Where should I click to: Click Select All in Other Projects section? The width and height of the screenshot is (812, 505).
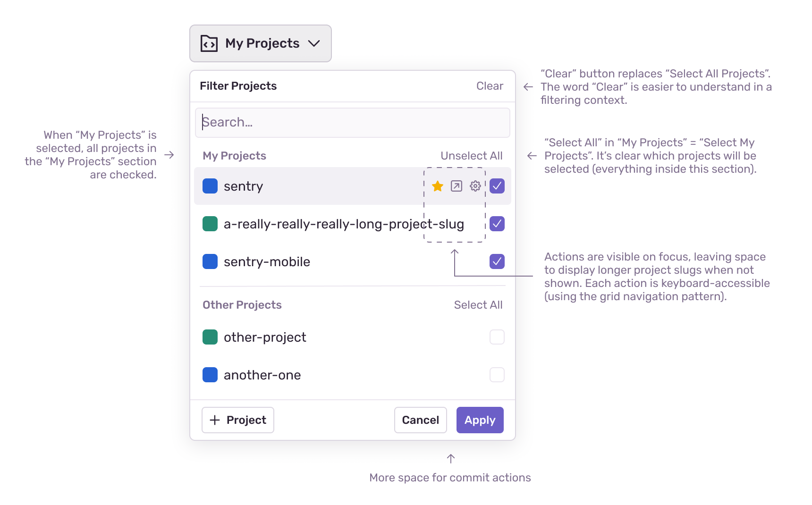click(478, 304)
